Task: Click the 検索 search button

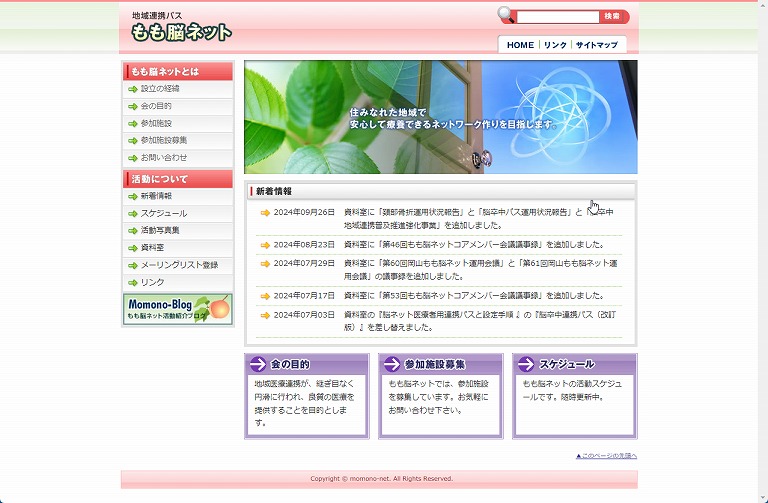Action: (614, 17)
